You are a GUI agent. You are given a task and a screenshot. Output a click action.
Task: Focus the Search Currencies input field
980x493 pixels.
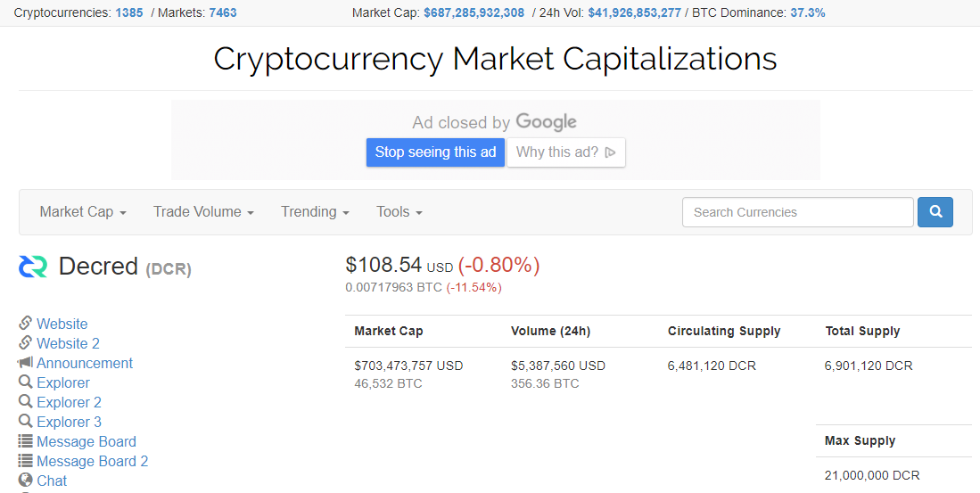click(x=797, y=212)
